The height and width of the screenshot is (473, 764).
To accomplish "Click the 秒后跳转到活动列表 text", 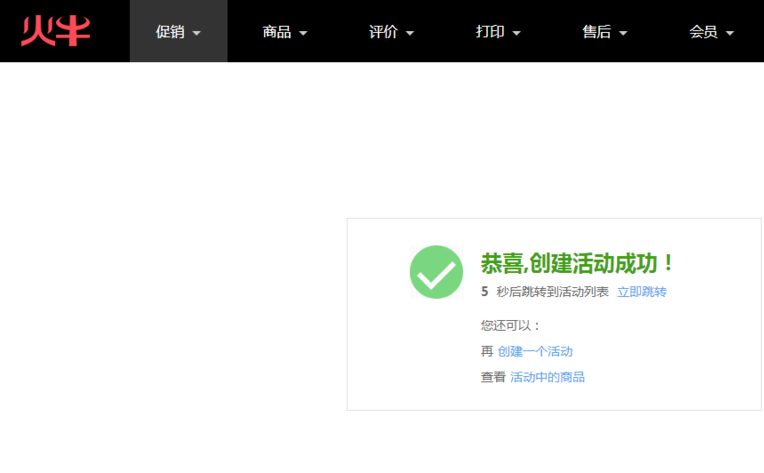I will click(x=553, y=292).
